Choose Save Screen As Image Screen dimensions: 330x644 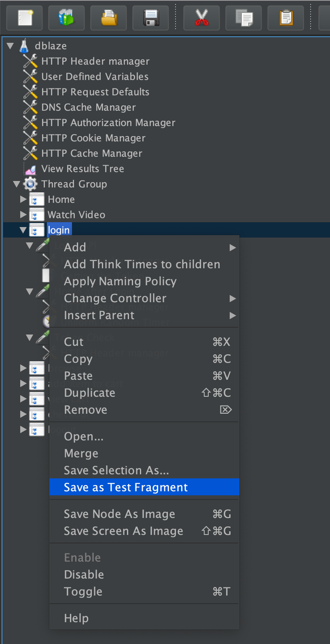[x=144, y=531]
